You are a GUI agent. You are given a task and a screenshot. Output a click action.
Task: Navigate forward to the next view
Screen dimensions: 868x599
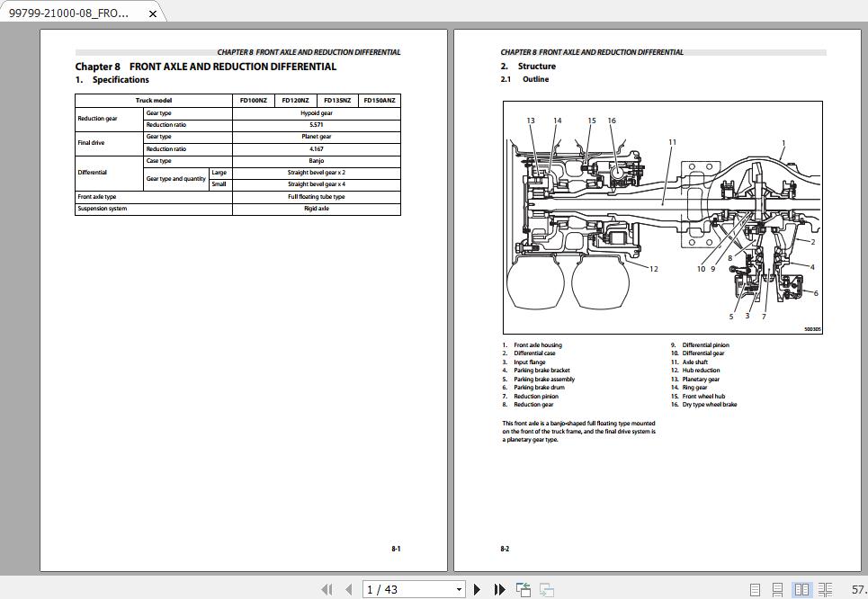coord(545,588)
